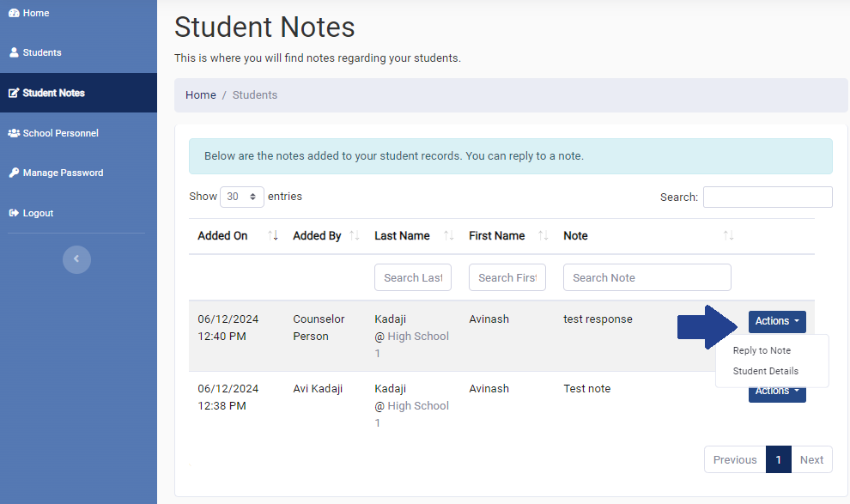The image size is (850, 504).
Task: Open Actions dropdown for test response note
Action: (777, 321)
